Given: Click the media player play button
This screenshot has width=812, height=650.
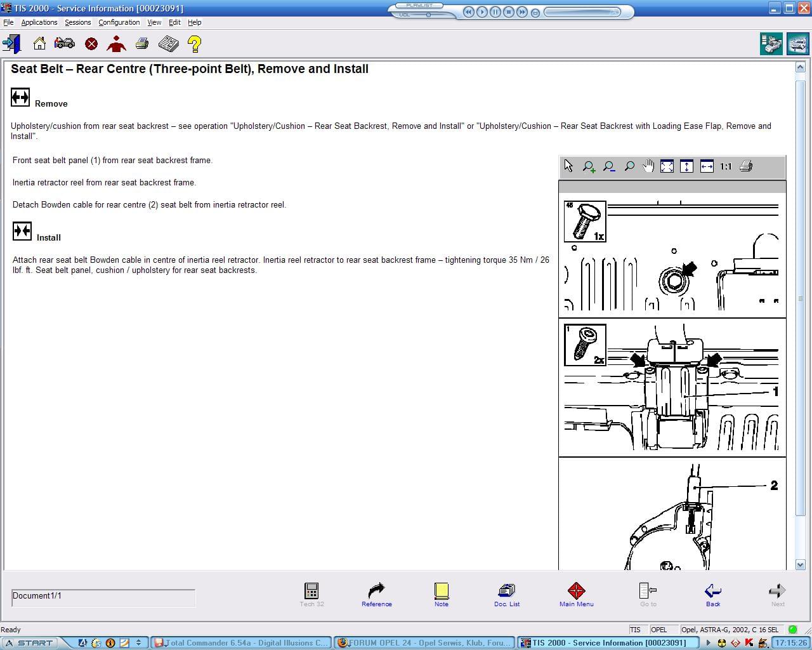Looking at the screenshot, I should tap(481, 12).
